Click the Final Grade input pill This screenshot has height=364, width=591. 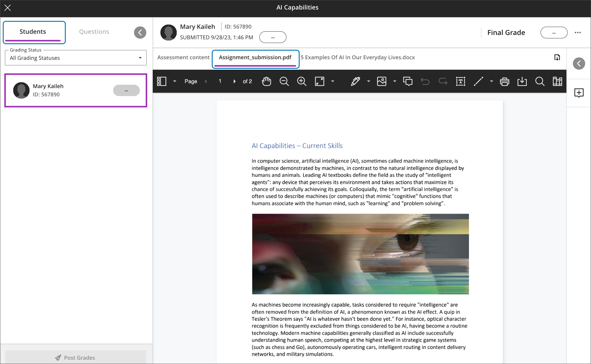click(x=554, y=33)
